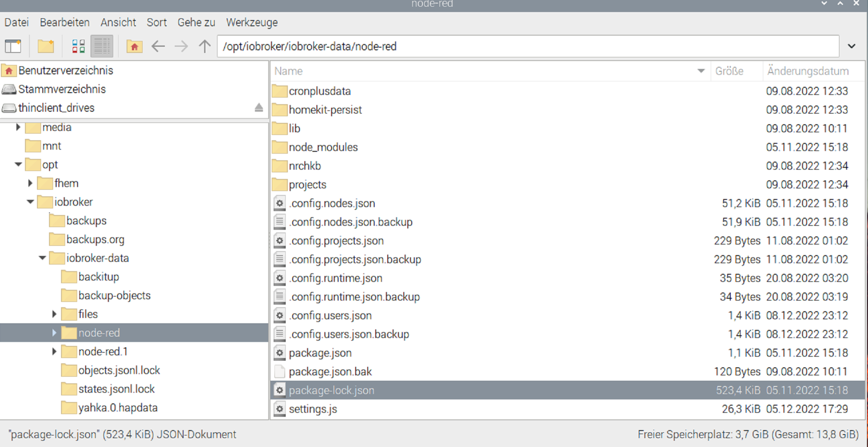Click the .config.runtime.json.backup file icon
This screenshot has width=868, height=447.
(279, 297)
